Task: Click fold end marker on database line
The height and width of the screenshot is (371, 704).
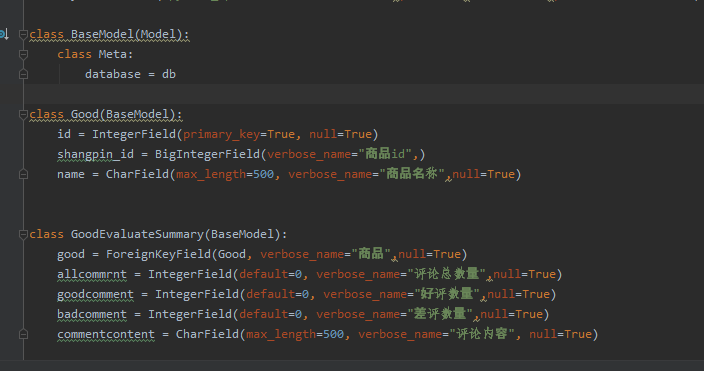Action: click(x=23, y=74)
